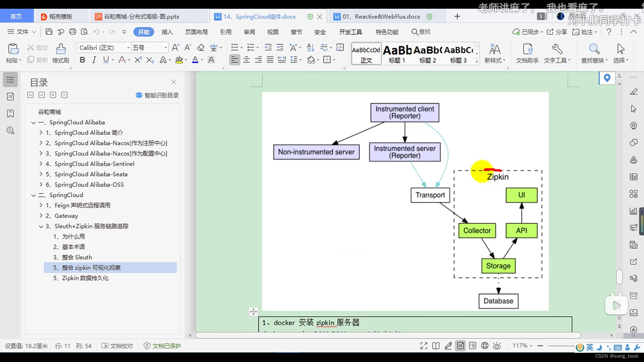Viewport: 644px width, 362px height.
Task: Click the Full screen icon in status bar
Action: click(424, 346)
